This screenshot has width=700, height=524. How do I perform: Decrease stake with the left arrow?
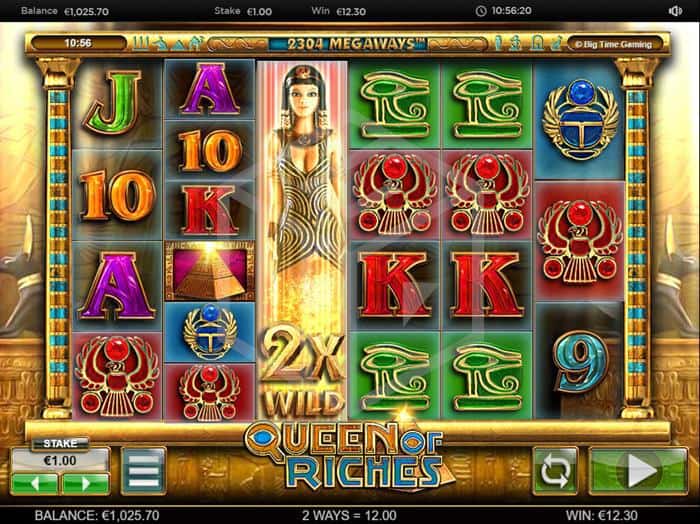coord(34,484)
